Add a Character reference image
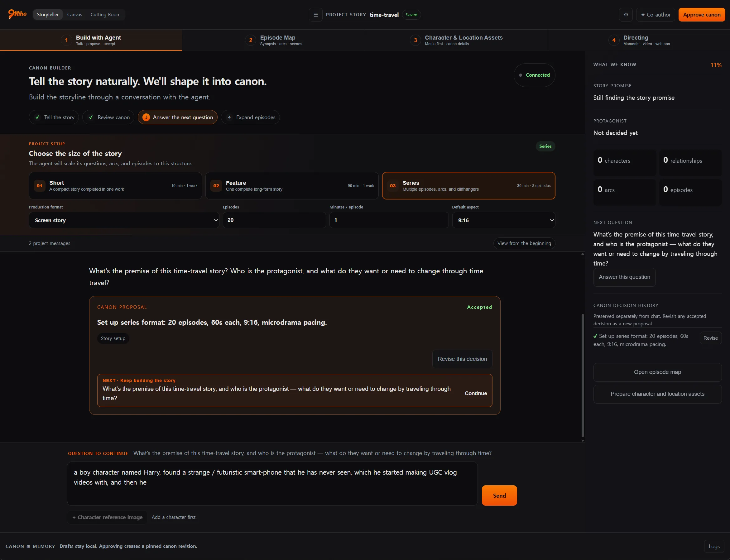Viewport: 730px width, 560px height. [107, 517]
